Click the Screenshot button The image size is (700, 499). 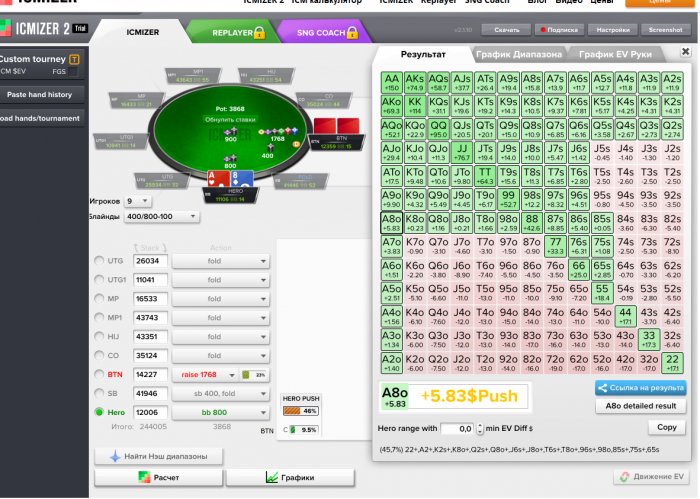665,30
